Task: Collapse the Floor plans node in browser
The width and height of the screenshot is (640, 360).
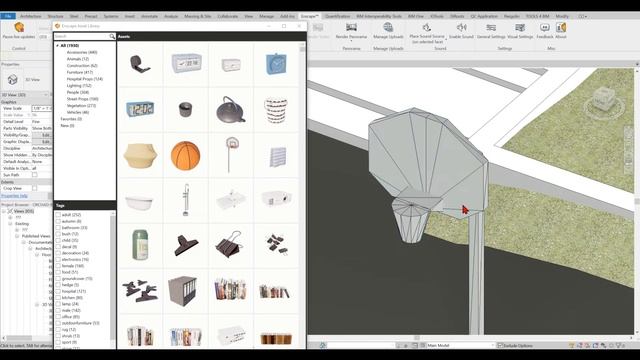Action: (37, 255)
